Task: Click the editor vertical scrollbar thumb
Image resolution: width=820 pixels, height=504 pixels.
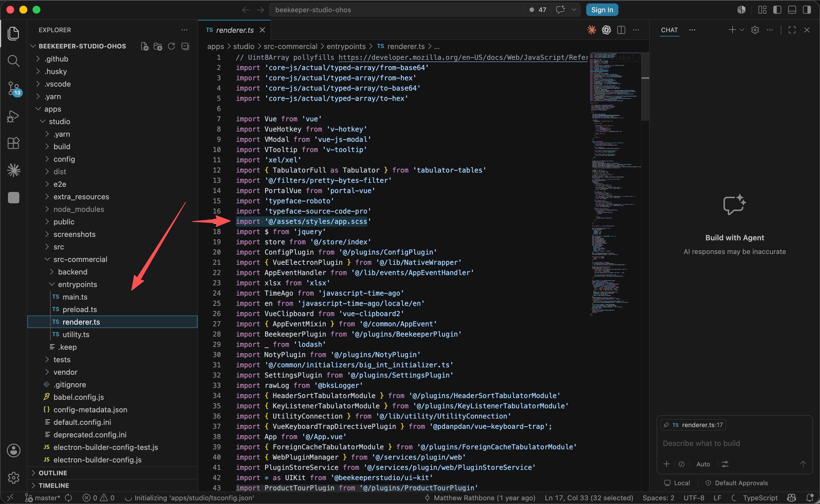Action: tap(645, 86)
